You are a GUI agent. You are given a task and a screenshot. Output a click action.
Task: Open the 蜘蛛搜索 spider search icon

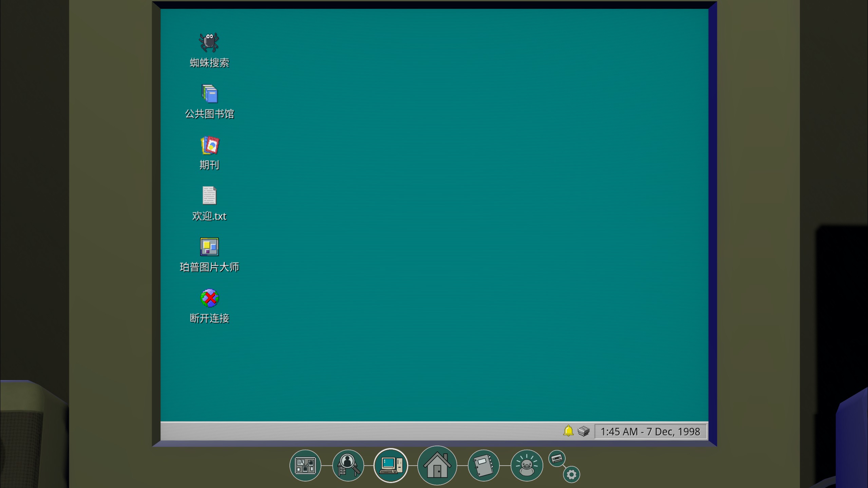pyautogui.click(x=209, y=42)
